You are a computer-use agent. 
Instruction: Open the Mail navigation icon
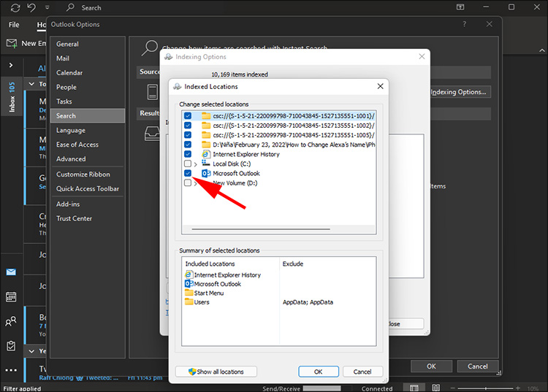[x=11, y=272]
